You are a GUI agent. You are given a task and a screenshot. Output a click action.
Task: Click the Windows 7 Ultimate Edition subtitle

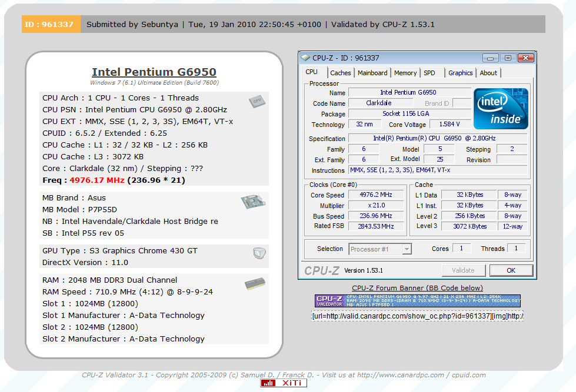click(x=154, y=83)
